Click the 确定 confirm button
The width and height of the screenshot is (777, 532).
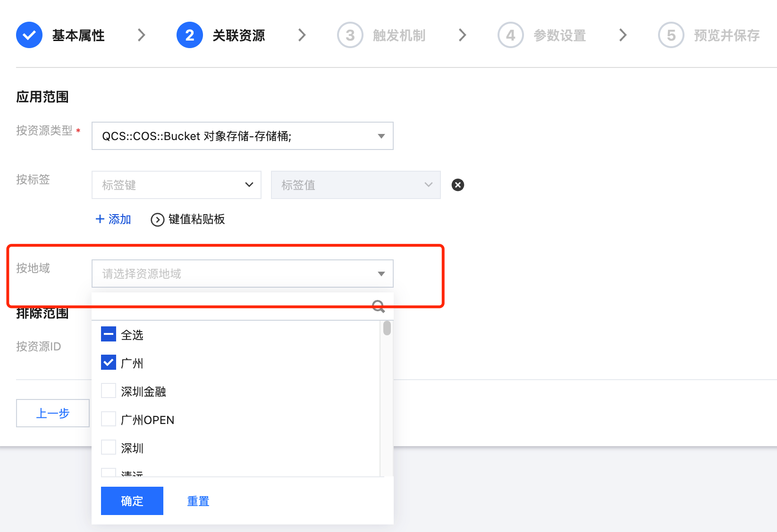click(132, 501)
